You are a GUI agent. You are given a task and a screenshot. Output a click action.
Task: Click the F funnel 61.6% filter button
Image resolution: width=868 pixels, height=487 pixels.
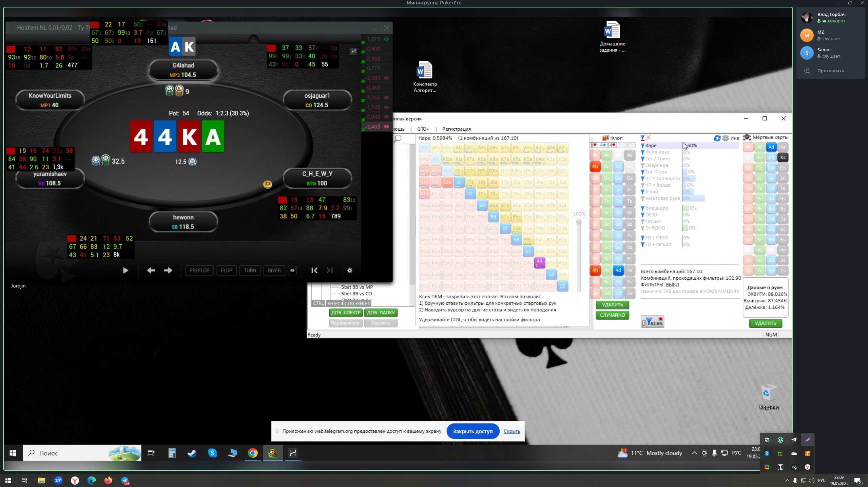click(x=652, y=321)
